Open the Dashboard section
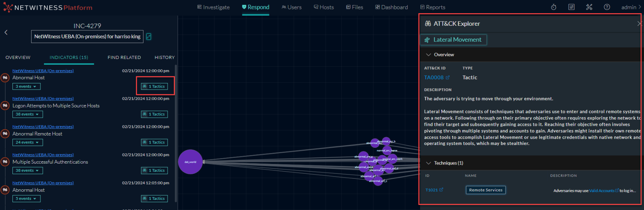The height and width of the screenshot is (210, 644). [392, 7]
